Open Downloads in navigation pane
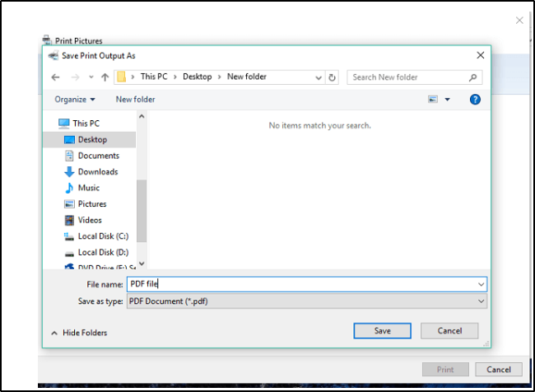The width and height of the screenshot is (535, 392). [x=98, y=172]
